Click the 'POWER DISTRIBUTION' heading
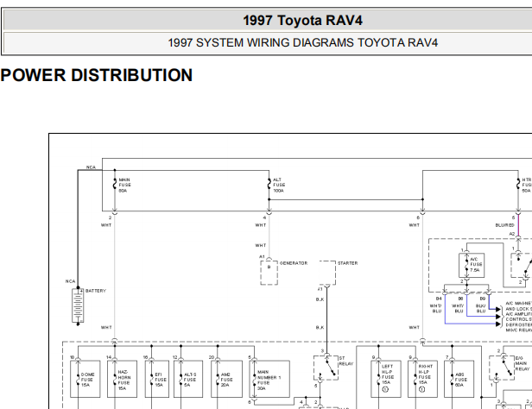 tap(97, 75)
